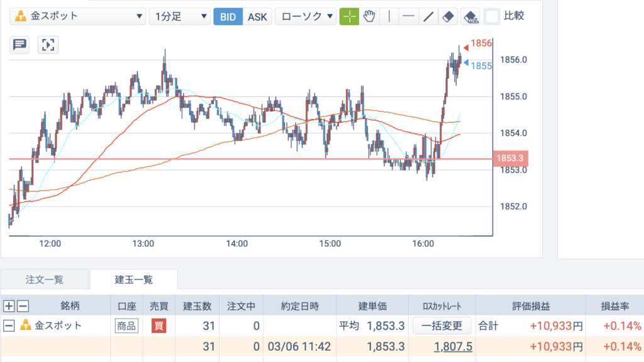Screen dimensions: 644x362
Task: Open the 金スポット symbol dropdown
Action: tap(77, 16)
